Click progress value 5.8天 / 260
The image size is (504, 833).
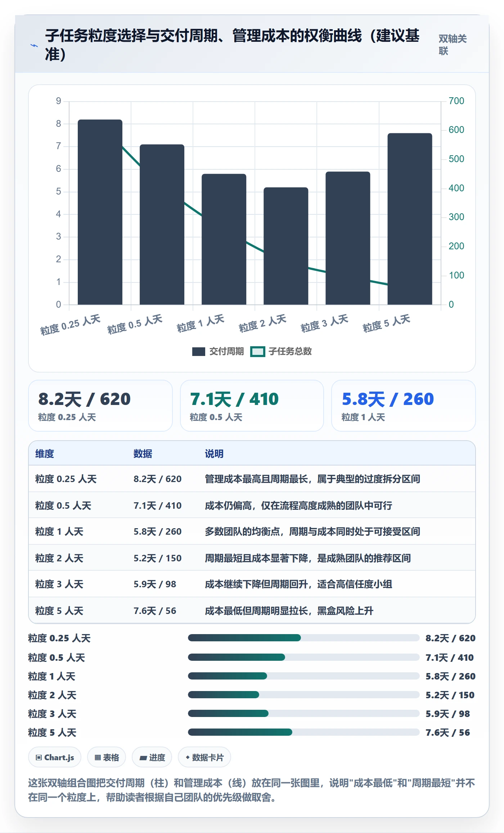[450, 676]
